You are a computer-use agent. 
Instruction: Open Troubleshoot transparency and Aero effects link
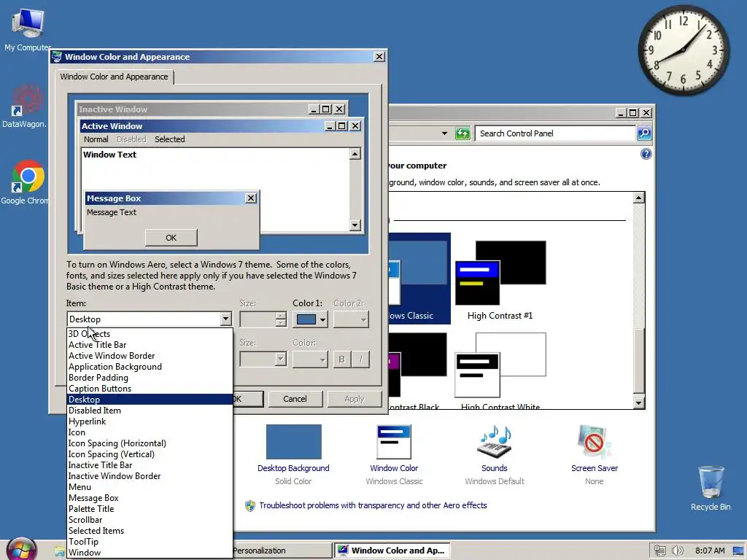click(373, 505)
